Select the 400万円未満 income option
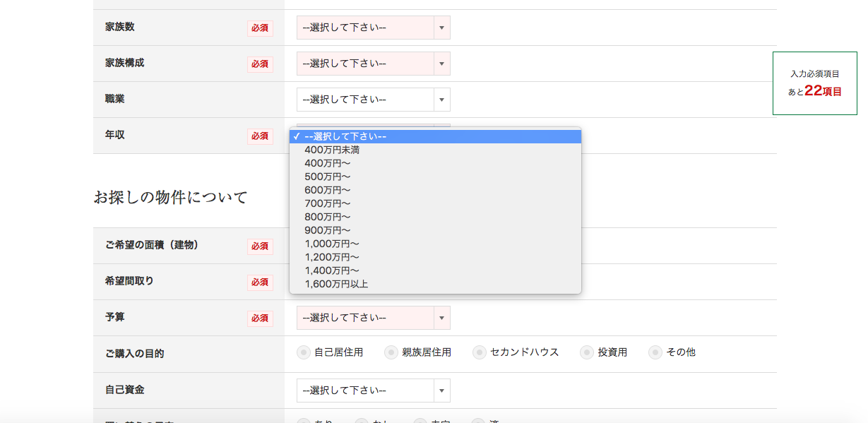Viewport: 868px width, 423px height. 332,150
